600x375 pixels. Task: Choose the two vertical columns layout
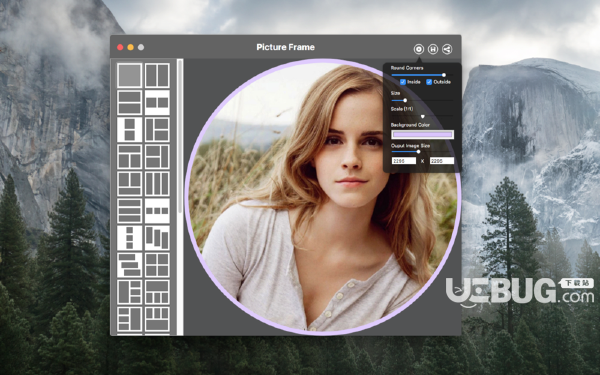(x=157, y=75)
